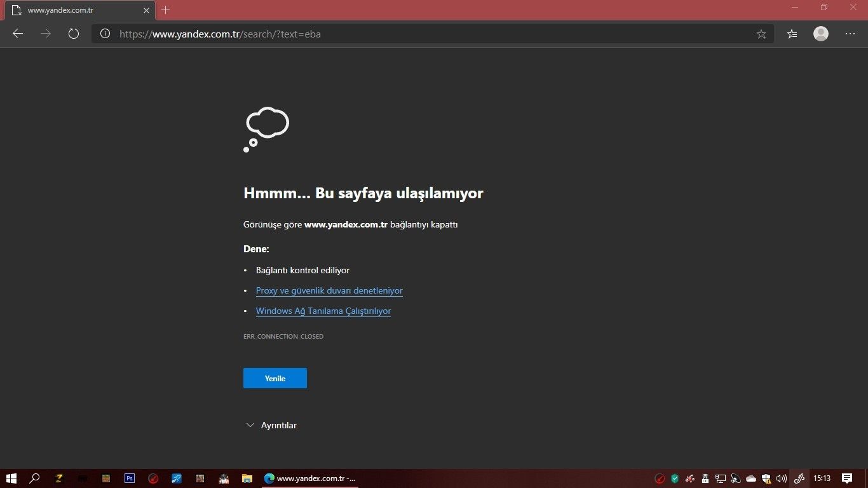
Task: Open the lock Wi-Fi tray icon
Action: pyautogui.click(x=705, y=478)
